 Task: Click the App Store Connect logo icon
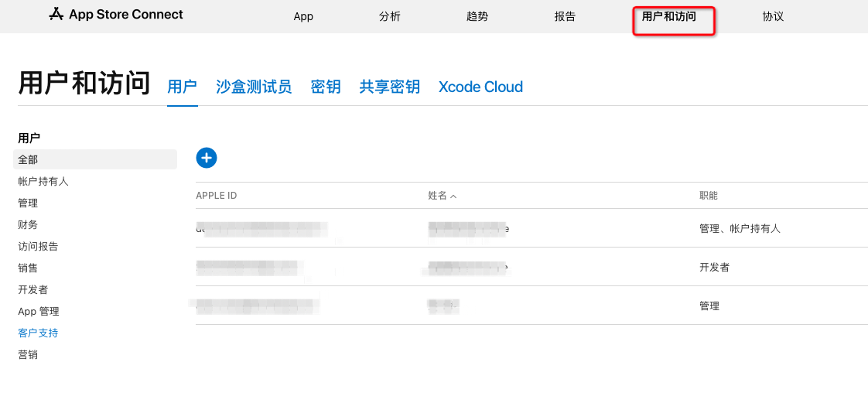[56, 15]
